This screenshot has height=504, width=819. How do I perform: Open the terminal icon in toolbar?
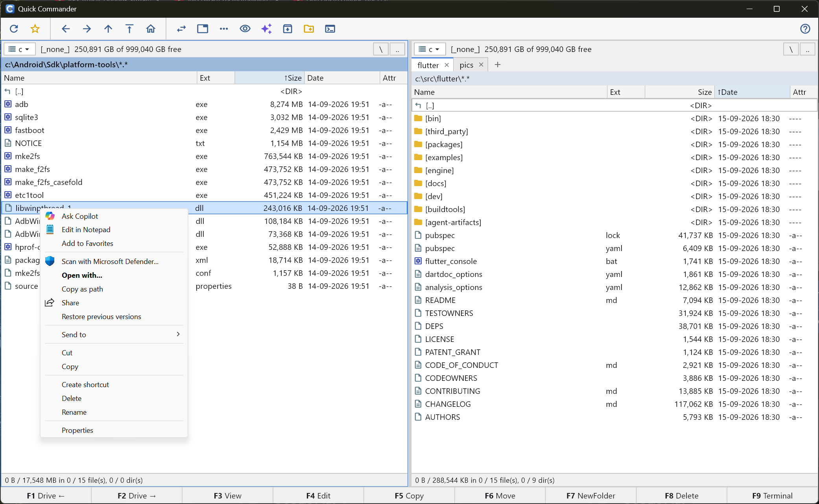pyautogui.click(x=330, y=29)
